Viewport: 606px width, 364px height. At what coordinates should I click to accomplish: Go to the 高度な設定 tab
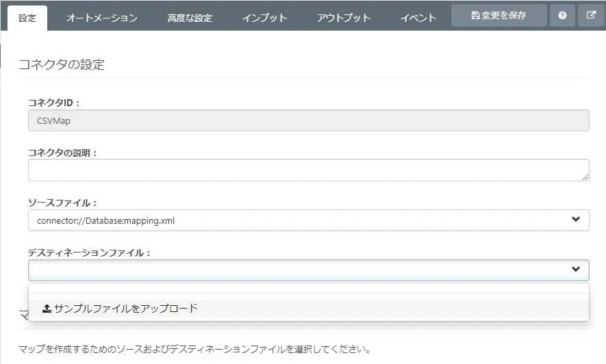click(190, 18)
